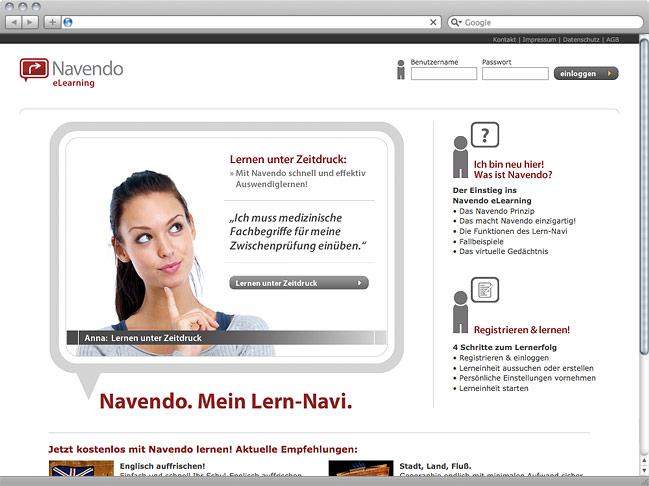Open the Englisch auffrischen! recommendation title
This screenshot has height=486, width=649.
point(162,466)
